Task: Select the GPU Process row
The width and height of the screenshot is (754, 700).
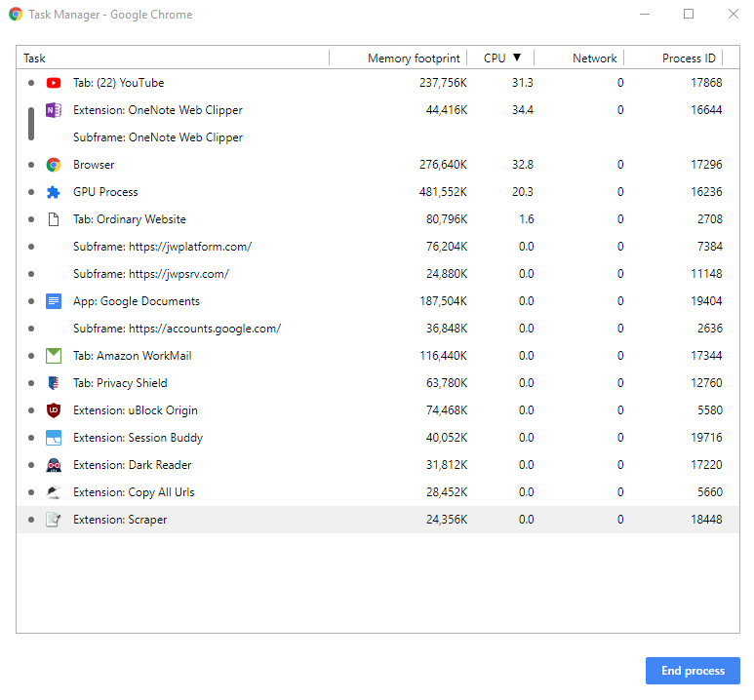Action: [377, 192]
